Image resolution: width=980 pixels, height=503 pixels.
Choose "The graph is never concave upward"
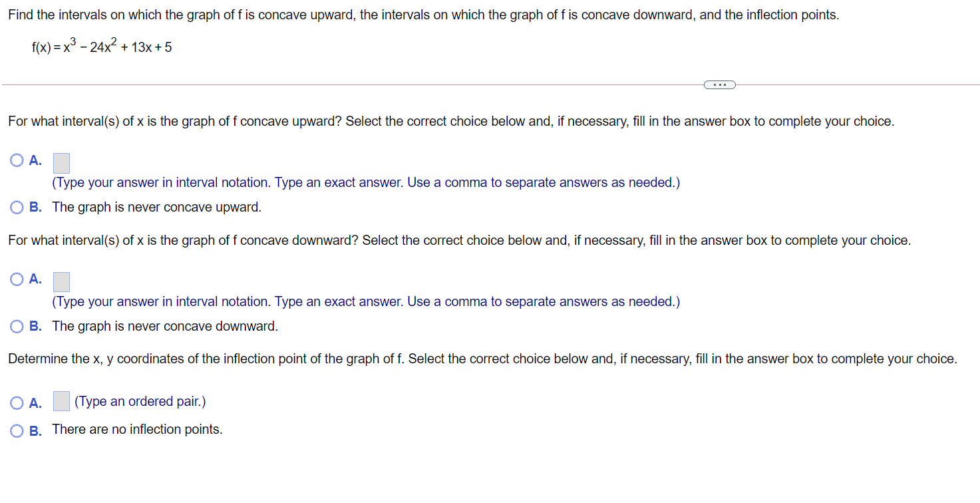17,207
